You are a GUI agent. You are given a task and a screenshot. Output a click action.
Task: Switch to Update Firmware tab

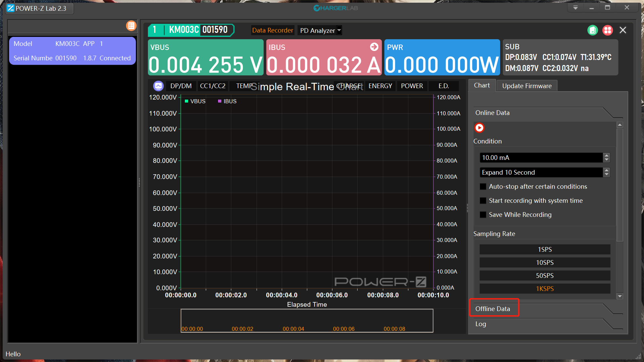coord(527,86)
